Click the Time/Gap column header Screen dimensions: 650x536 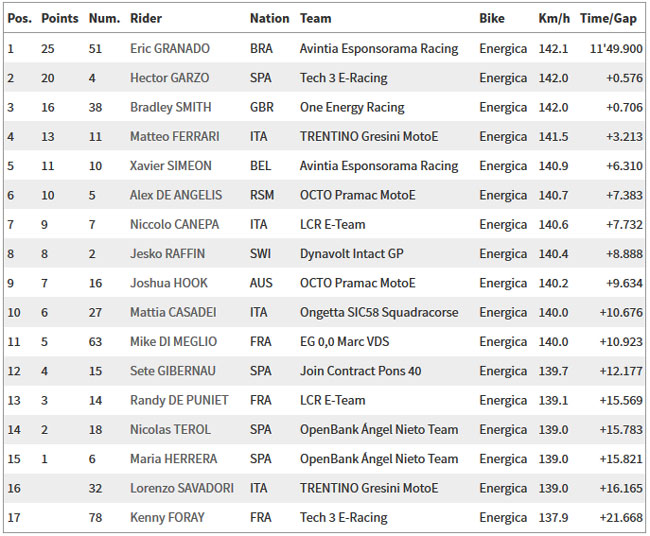click(608, 18)
